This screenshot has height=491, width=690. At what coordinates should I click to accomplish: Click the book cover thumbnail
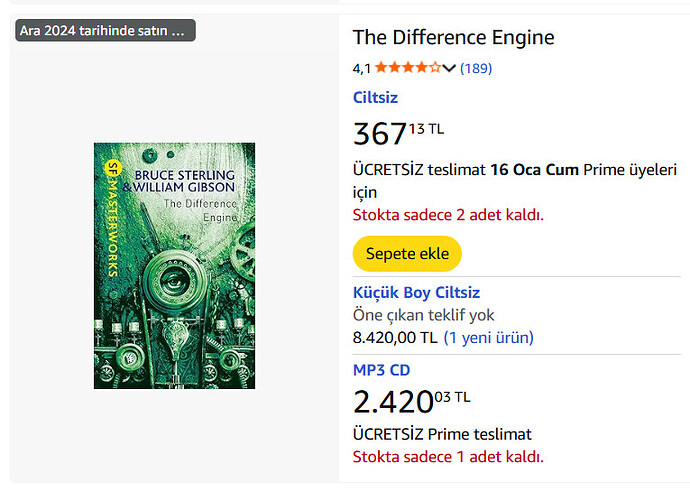click(174, 265)
